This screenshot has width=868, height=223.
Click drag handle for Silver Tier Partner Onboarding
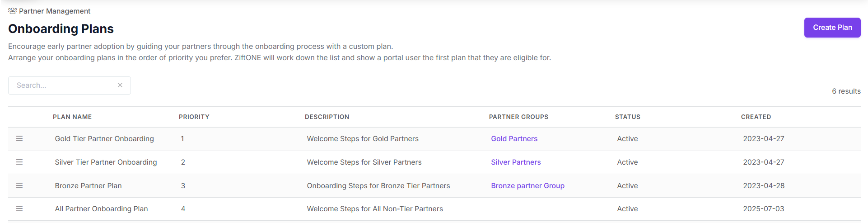(19, 162)
